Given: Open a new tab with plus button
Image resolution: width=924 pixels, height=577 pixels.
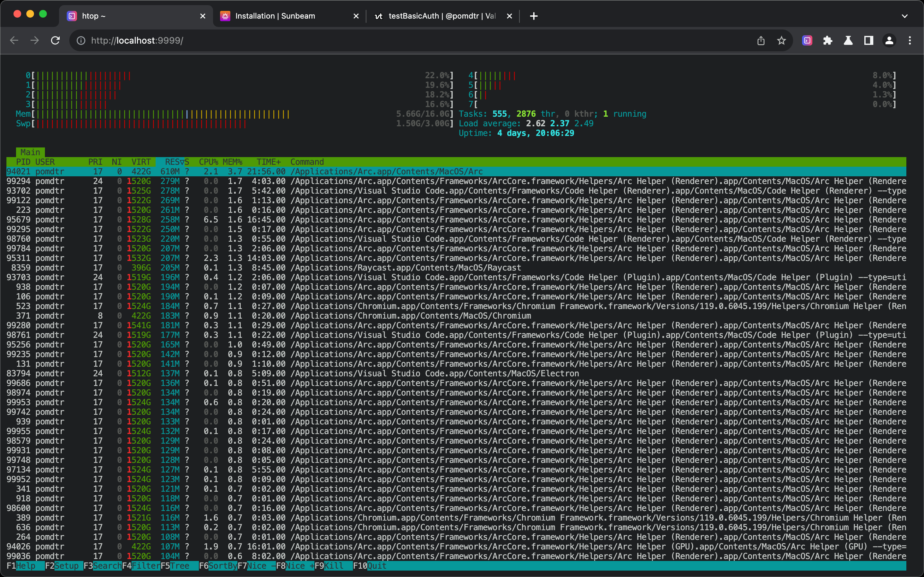Looking at the screenshot, I should [x=534, y=16].
